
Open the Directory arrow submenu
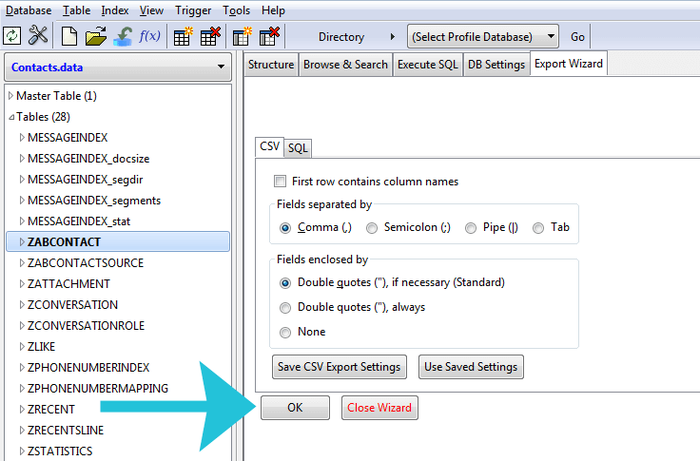(x=392, y=37)
